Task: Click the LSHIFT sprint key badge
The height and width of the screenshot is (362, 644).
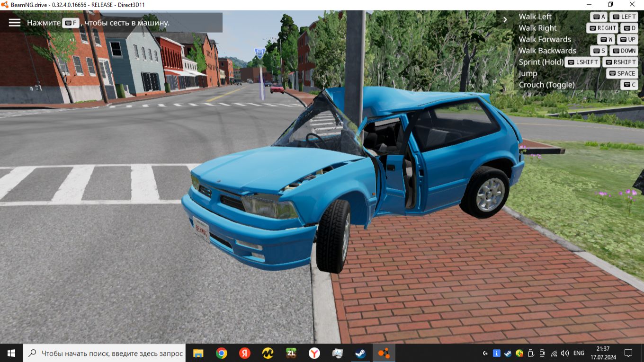Action: [582, 62]
